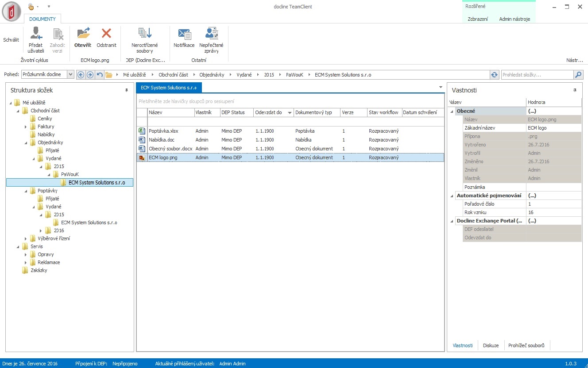Click the Předat uživateli ribbon icon
The image size is (588, 368).
click(35, 34)
